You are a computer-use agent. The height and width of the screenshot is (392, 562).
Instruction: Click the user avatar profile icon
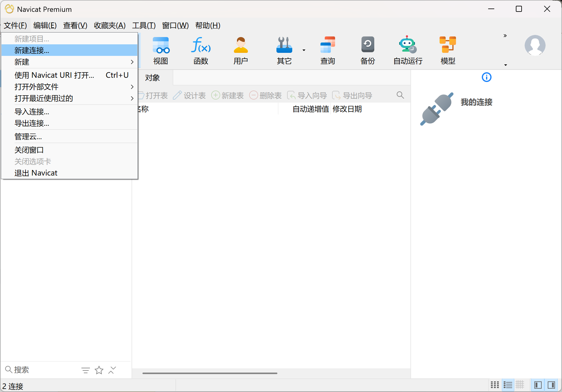coord(535,45)
